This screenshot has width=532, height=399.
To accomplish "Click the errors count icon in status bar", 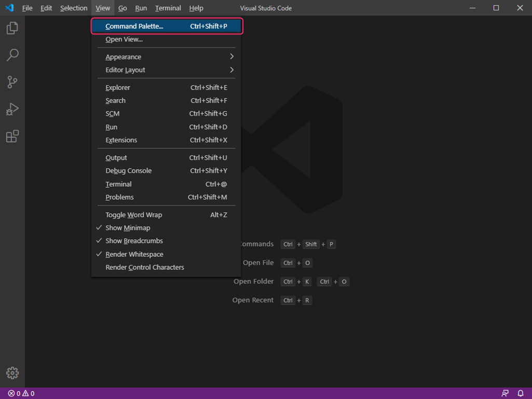I will (x=11, y=394).
